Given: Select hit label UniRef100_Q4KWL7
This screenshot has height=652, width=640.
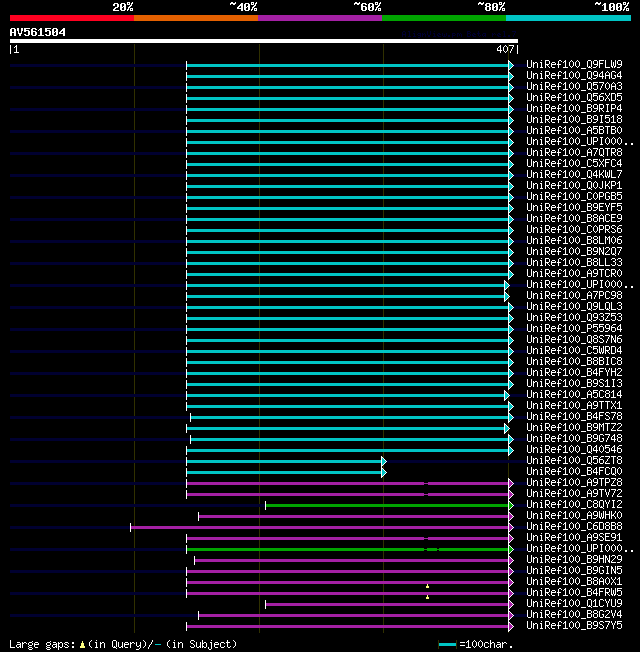Looking at the screenshot, I should coord(574,175).
